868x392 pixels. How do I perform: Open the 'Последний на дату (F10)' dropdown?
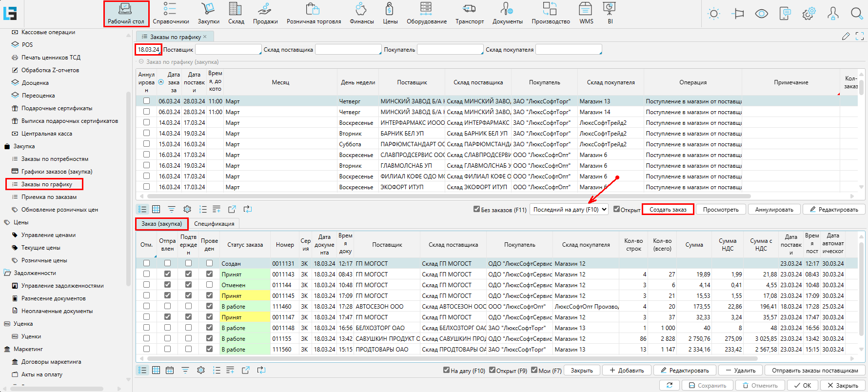tap(569, 209)
